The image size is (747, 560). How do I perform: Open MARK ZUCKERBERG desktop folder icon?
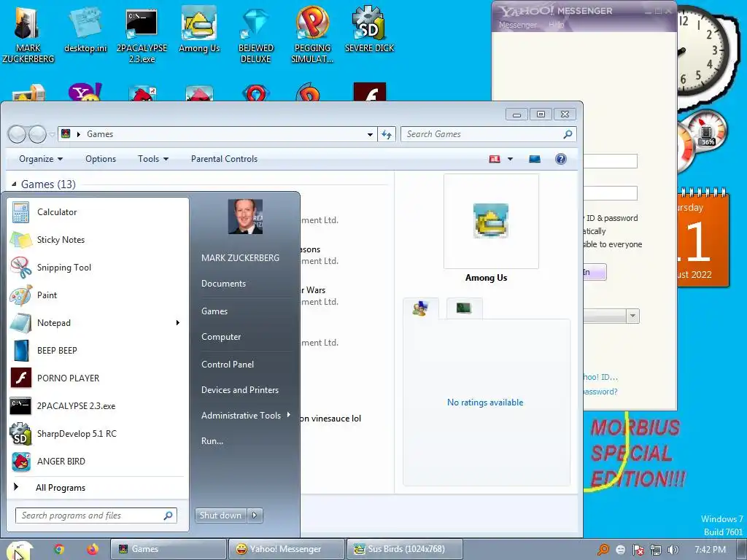click(x=28, y=34)
